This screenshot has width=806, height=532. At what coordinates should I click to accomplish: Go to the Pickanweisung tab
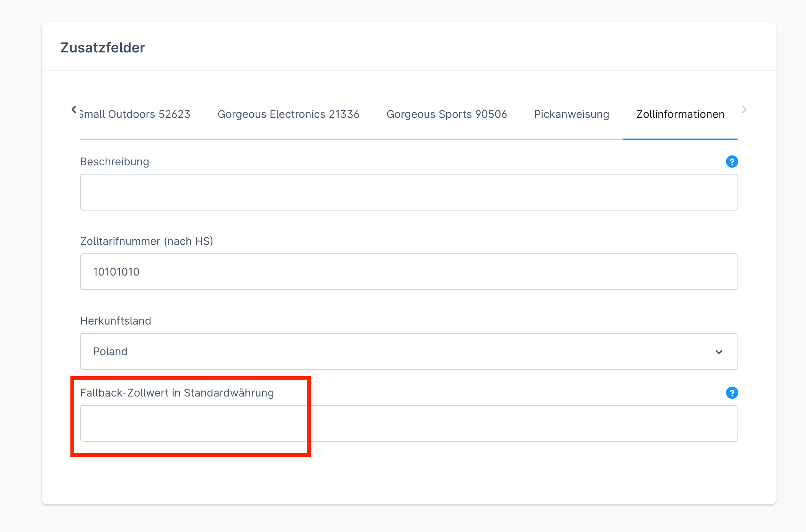tap(571, 114)
